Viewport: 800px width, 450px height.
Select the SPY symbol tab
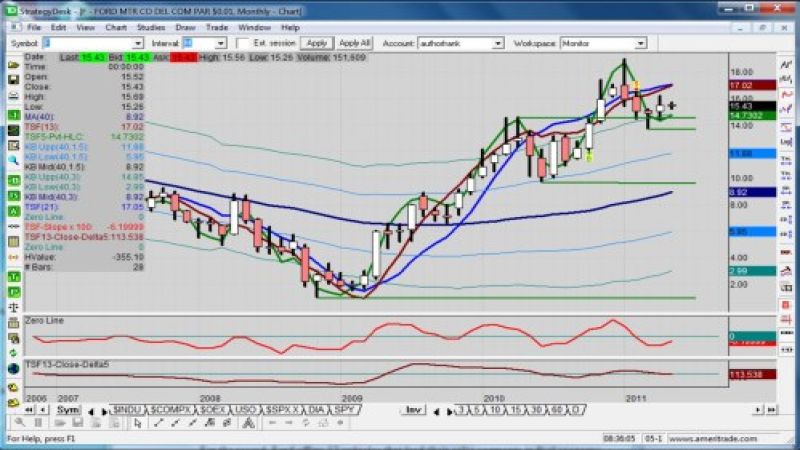pos(345,411)
